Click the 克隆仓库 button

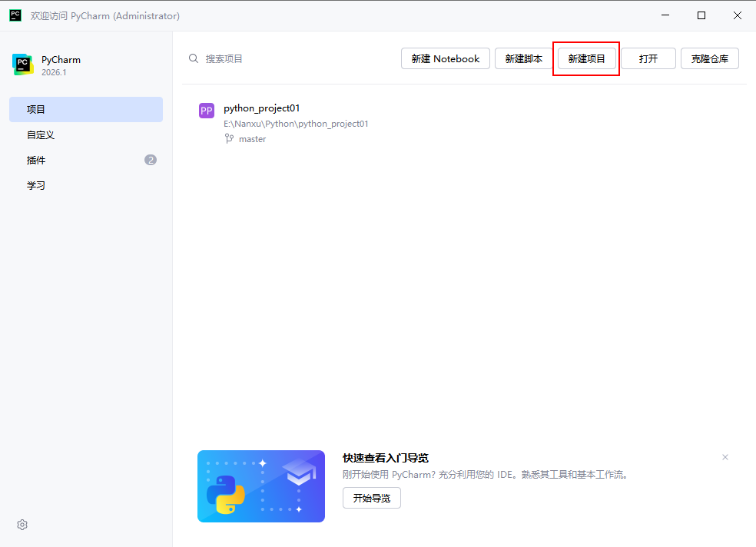tap(709, 58)
